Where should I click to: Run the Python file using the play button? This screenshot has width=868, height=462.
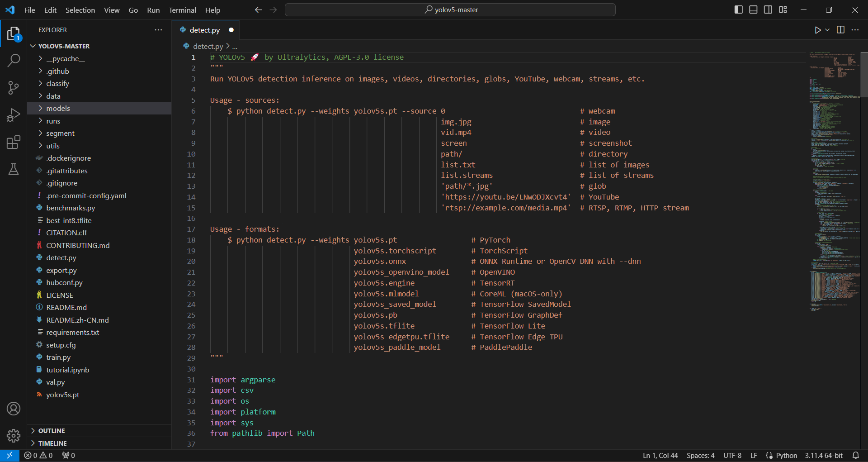817,30
